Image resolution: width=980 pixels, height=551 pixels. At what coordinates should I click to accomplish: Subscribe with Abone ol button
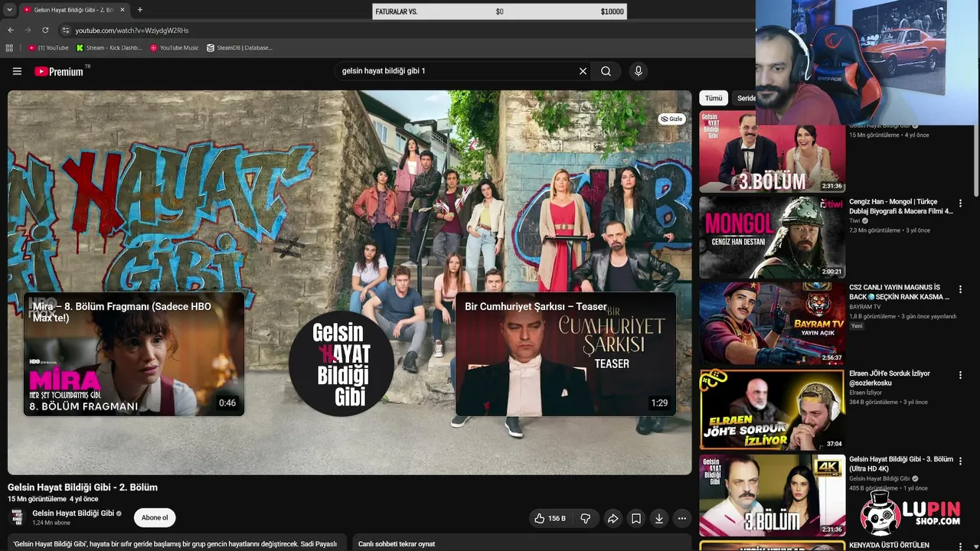click(154, 518)
